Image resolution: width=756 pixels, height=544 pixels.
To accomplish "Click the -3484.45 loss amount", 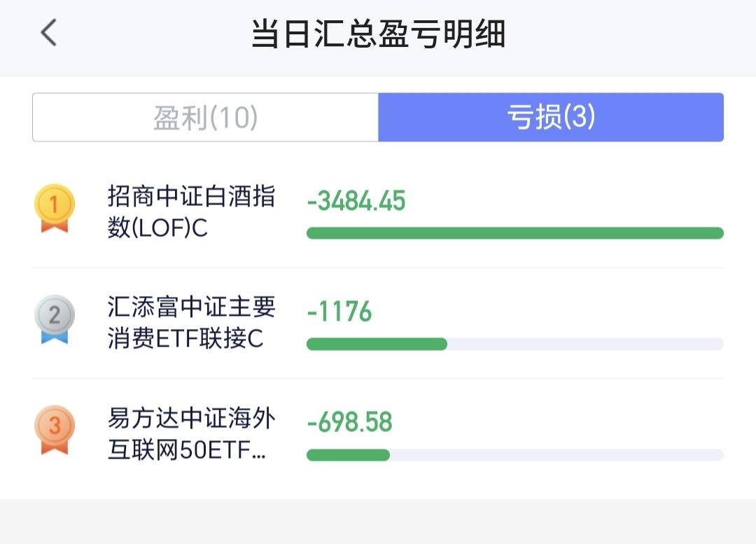I will tap(356, 201).
